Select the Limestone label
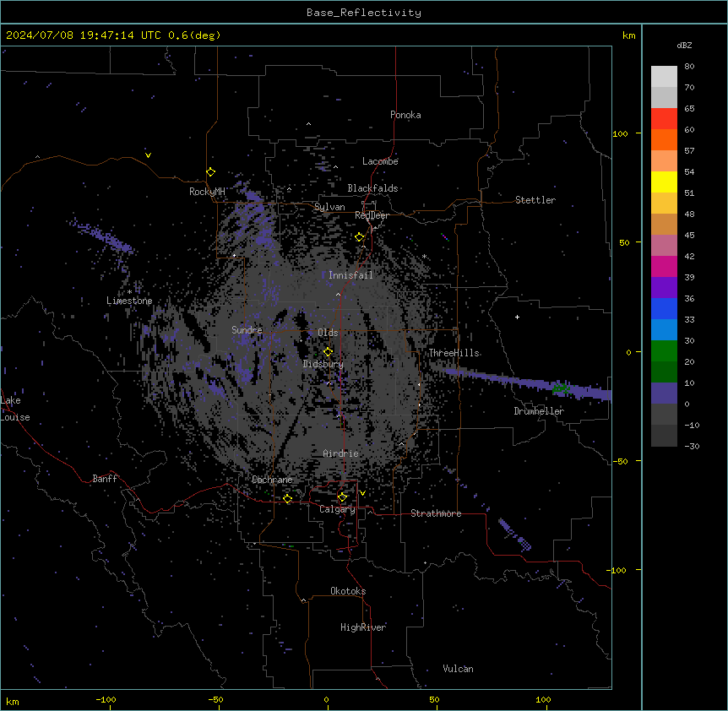Screen dimensions: 728x711 point(129,301)
